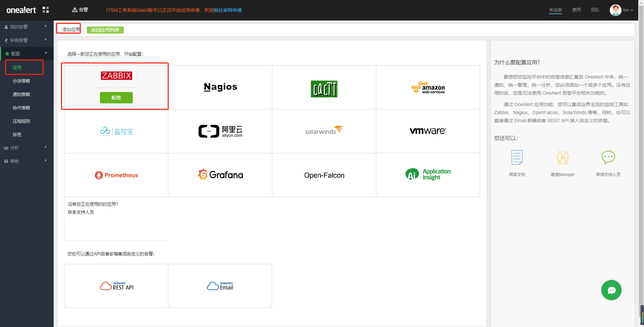Screen dimensions: 644x327
Task: Choose the SolarWinds application
Action: tap(324, 131)
